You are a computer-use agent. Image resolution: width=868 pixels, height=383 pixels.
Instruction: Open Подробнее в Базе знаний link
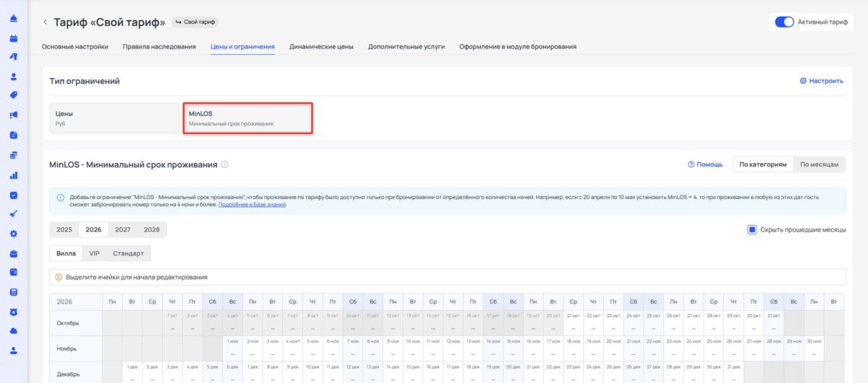pos(252,205)
